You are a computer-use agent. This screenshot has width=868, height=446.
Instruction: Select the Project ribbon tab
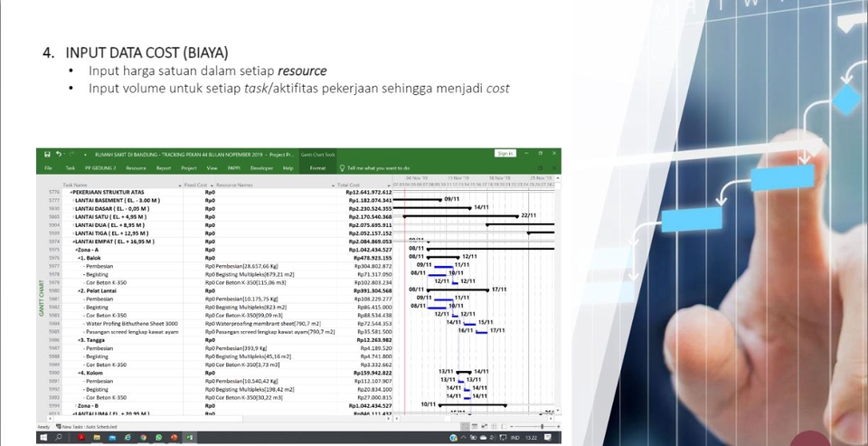[189, 168]
